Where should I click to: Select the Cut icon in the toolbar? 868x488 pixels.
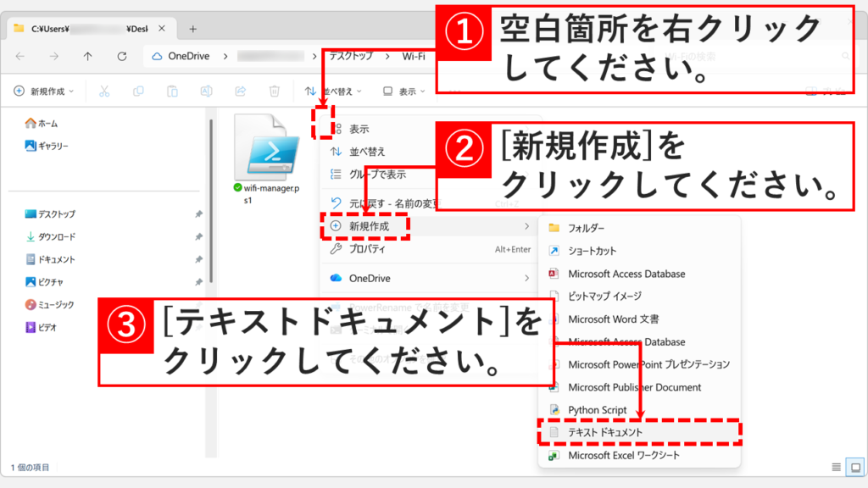point(104,91)
